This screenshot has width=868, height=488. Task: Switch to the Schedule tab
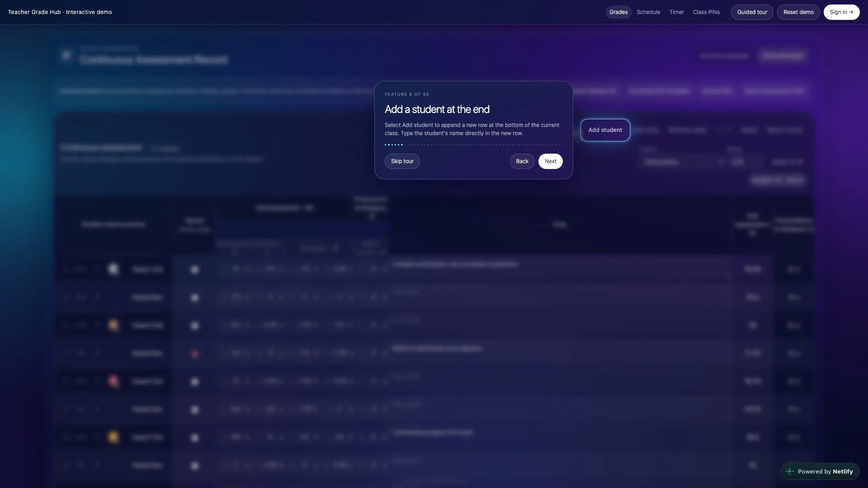click(x=648, y=12)
